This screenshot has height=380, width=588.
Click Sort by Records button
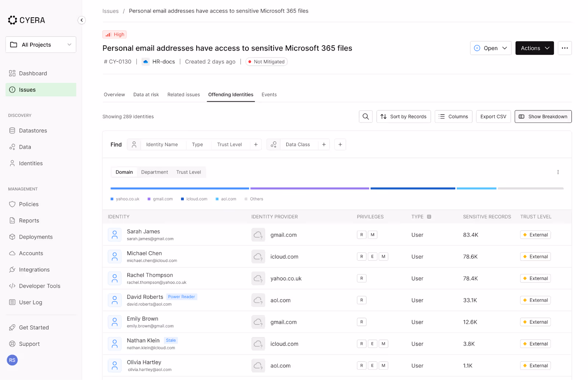click(404, 117)
